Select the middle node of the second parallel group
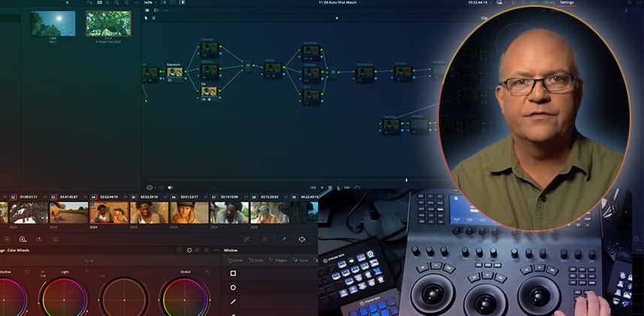Viewport: 644px width, 316px height. 311,73
